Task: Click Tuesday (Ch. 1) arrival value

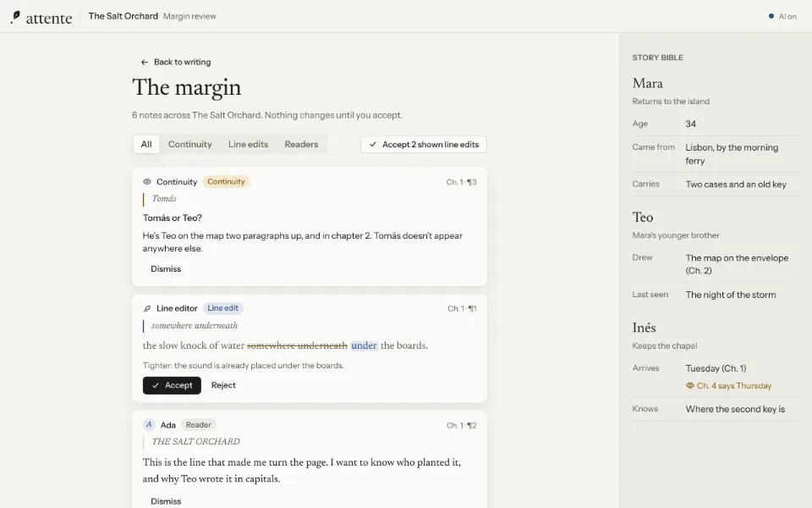Action: (716, 368)
